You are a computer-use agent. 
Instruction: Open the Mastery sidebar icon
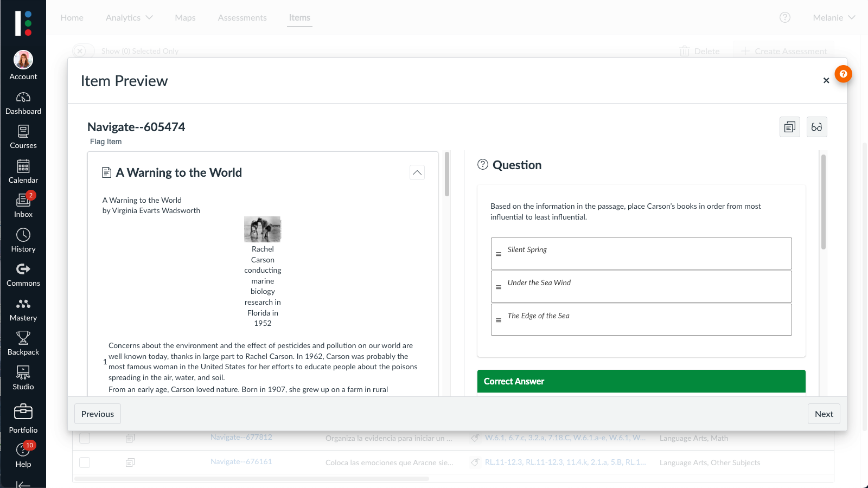[x=23, y=310]
